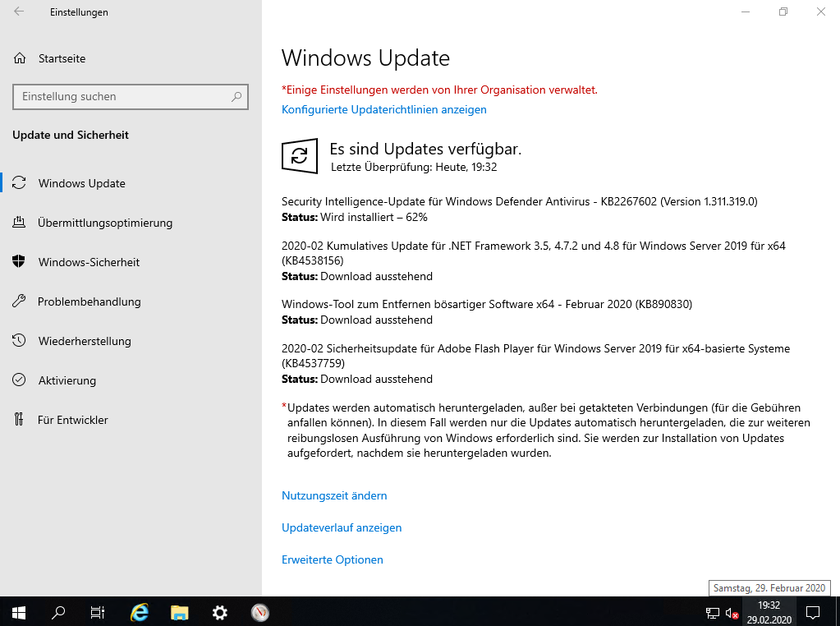Click the Windows Update sync arrows icon
Viewport: 840px width, 626px height.
pyautogui.click(x=19, y=182)
